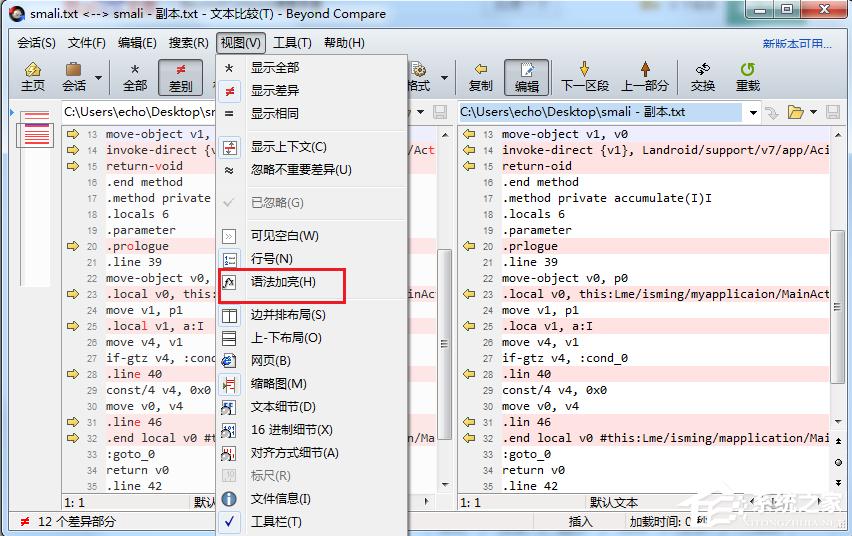This screenshot has height=536, width=852.
Task: Toggle 显示上下文(C) menu option
Action: (312, 147)
